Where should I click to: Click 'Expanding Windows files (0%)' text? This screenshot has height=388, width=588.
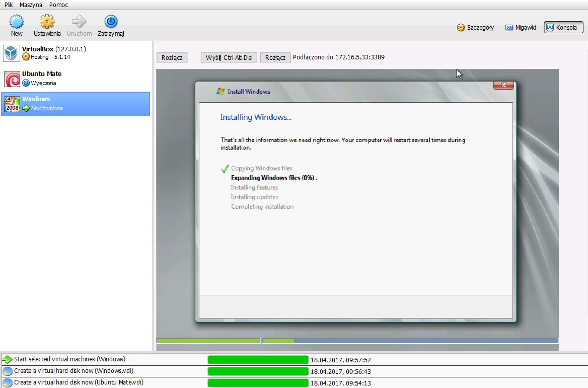coord(273,178)
